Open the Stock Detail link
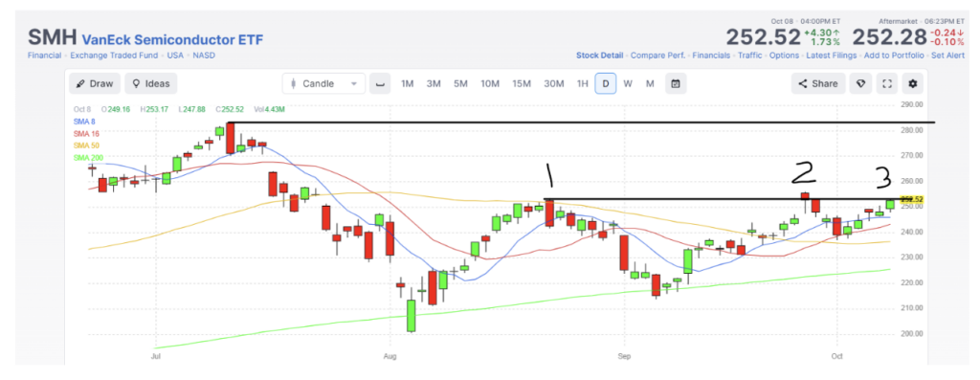The width and height of the screenshot is (980, 380). pos(599,56)
